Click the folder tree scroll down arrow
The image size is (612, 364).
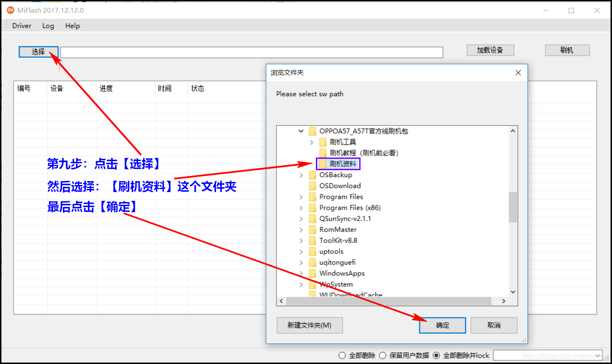tap(513, 292)
